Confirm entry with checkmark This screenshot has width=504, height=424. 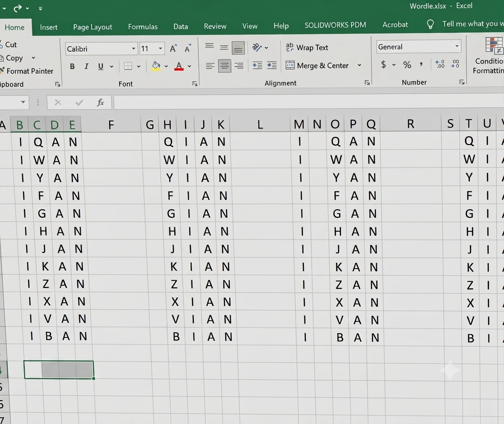coord(79,102)
